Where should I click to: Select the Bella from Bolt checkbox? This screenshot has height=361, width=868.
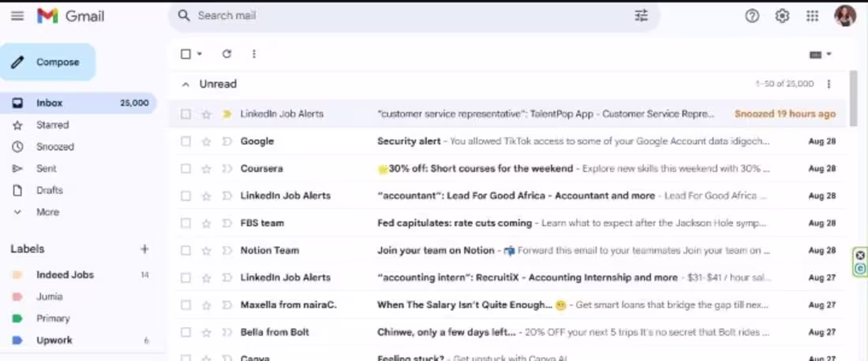pyautogui.click(x=186, y=333)
